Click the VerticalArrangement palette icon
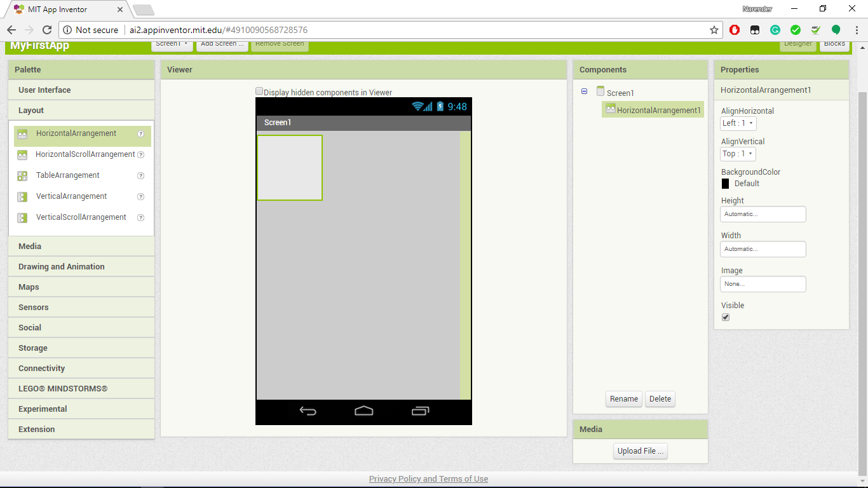The width and height of the screenshot is (868, 488). 22,197
